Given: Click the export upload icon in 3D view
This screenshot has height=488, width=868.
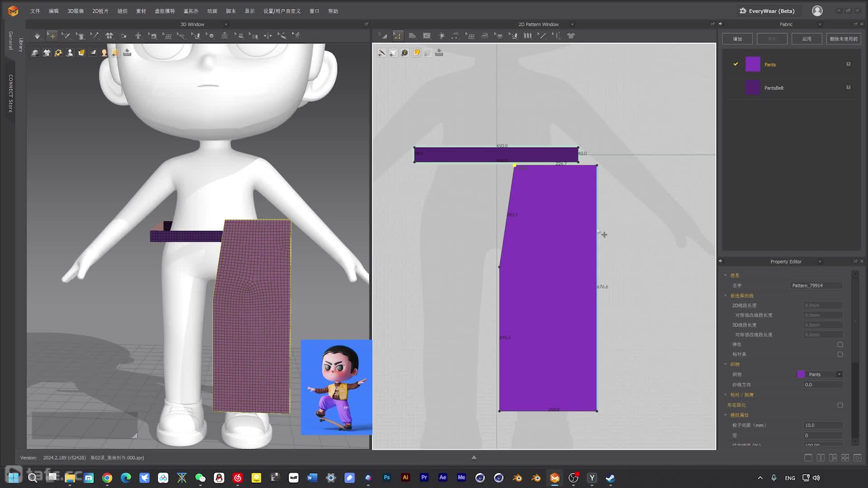Looking at the screenshot, I should pyautogui.click(x=127, y=52).
